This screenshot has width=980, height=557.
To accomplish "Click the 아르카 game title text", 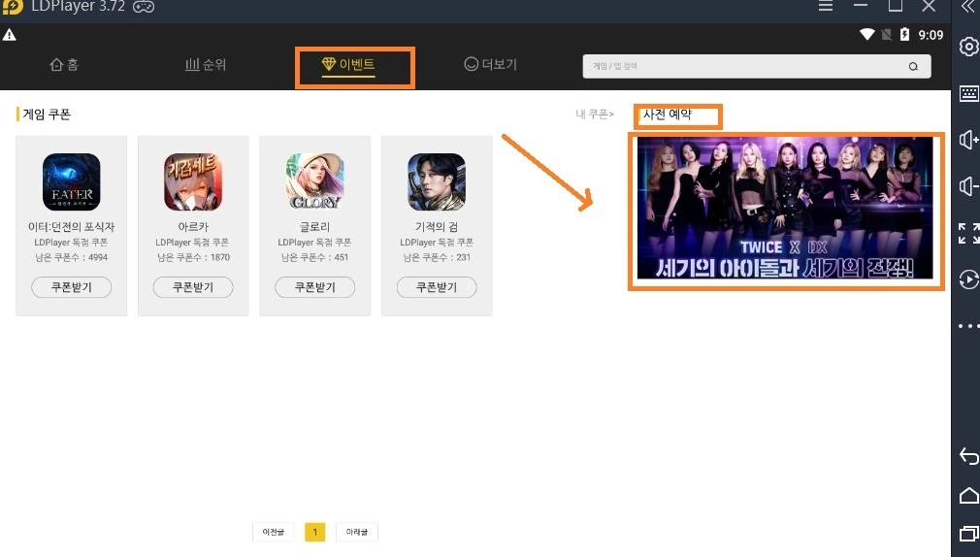I will click(x=193, y=226).
